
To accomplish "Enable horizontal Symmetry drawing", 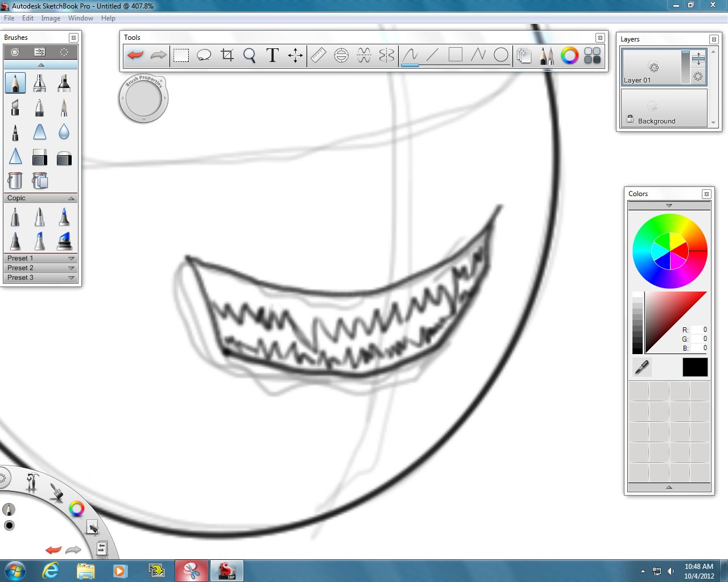I will 364,55.
